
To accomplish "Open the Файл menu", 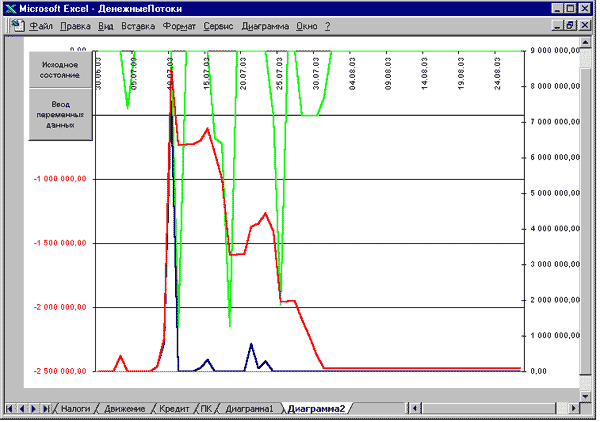I will tap(41, 26).
